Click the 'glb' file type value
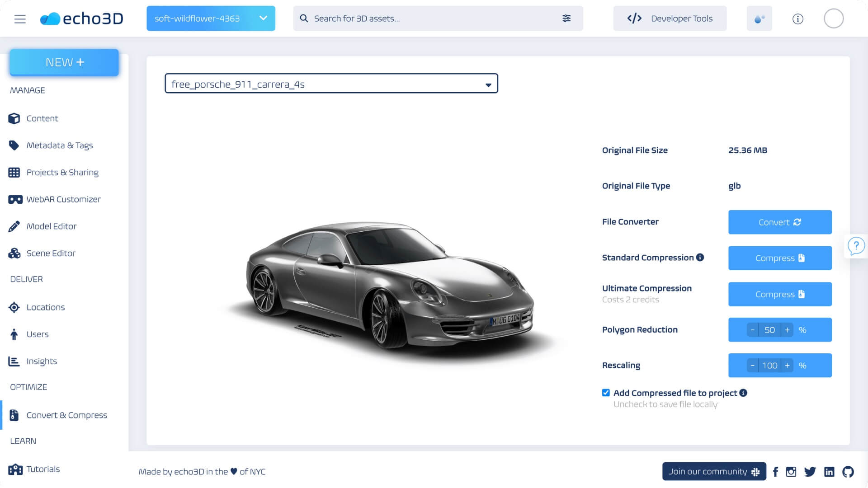Screen dimensions: 868x488 735,186
